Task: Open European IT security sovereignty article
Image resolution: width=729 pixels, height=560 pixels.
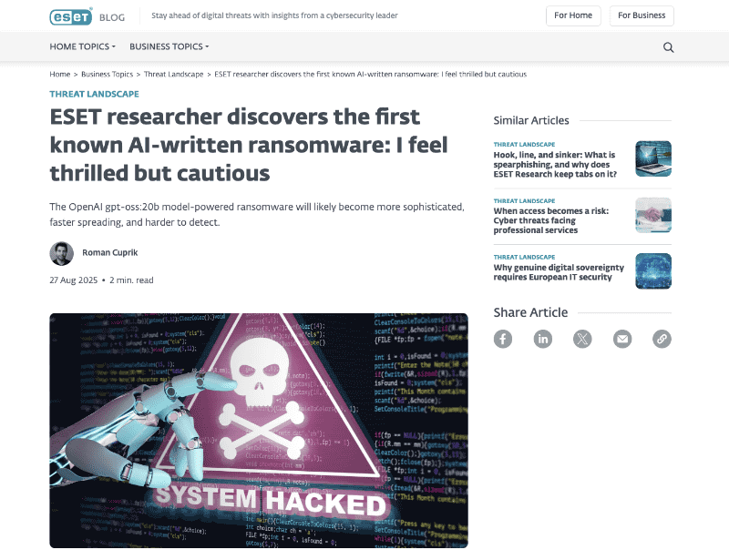Action: (x=559, y=272)
